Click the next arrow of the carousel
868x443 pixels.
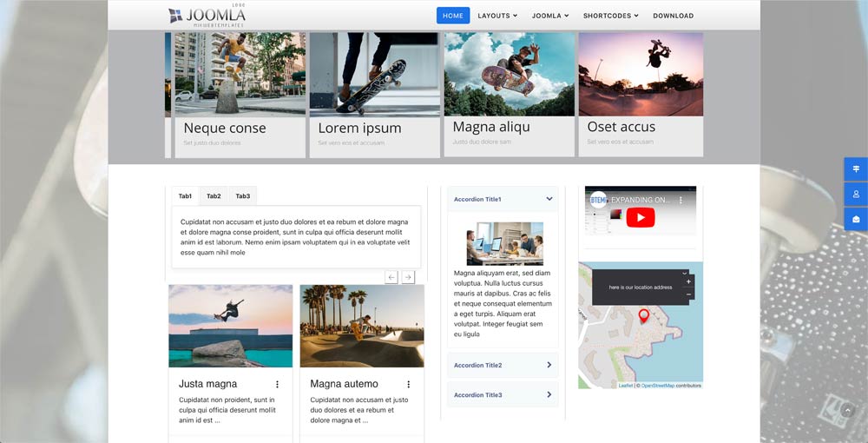click(408, 277)
